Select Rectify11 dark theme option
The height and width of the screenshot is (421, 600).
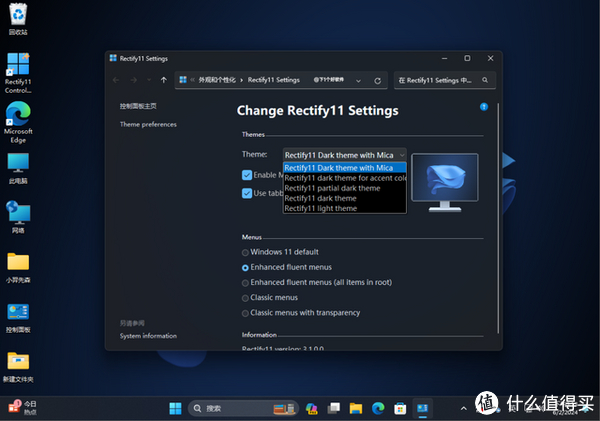tap(344, 198)
